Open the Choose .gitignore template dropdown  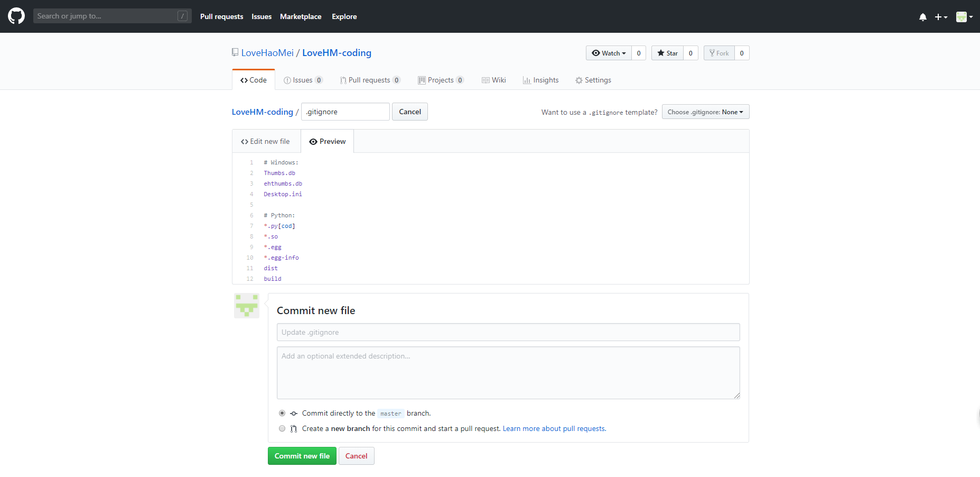(705, 112)
